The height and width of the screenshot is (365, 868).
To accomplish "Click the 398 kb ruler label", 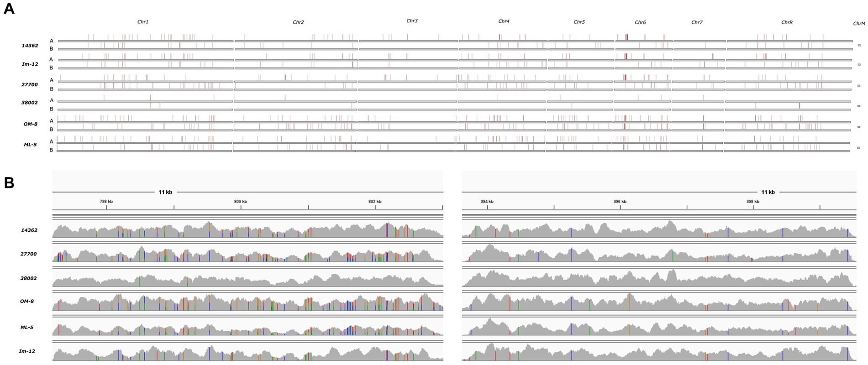I will (753, 201).
